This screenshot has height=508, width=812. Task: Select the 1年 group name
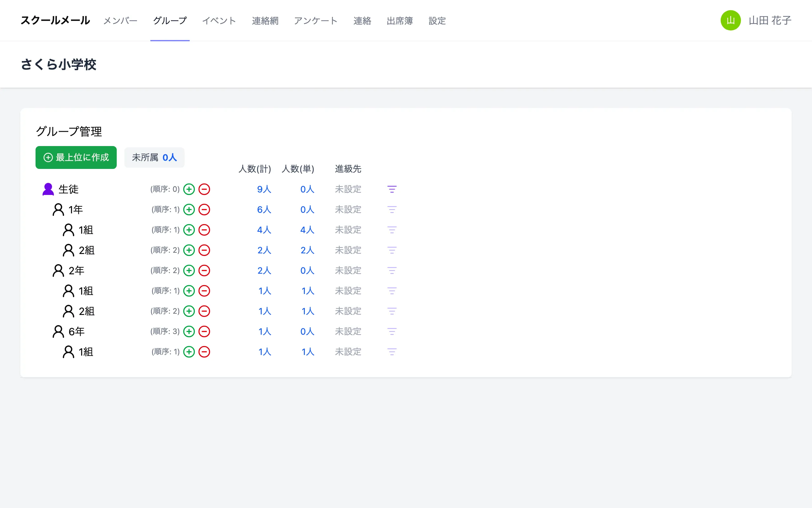point(75,210)
